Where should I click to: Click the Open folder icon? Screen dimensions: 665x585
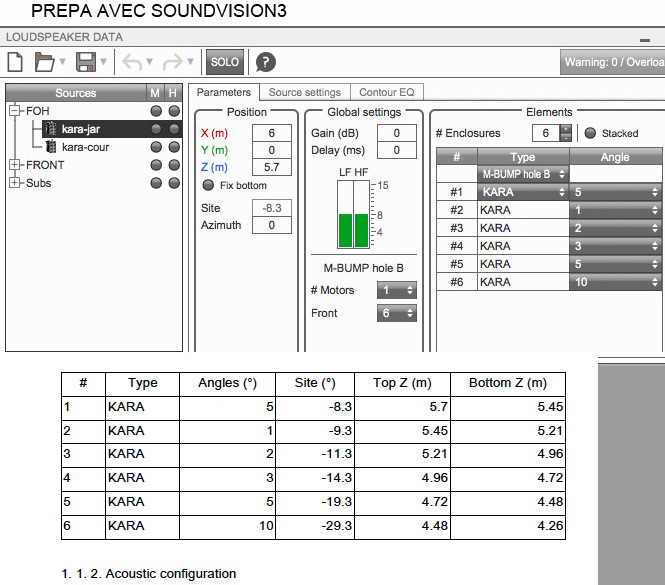point(44,62)
